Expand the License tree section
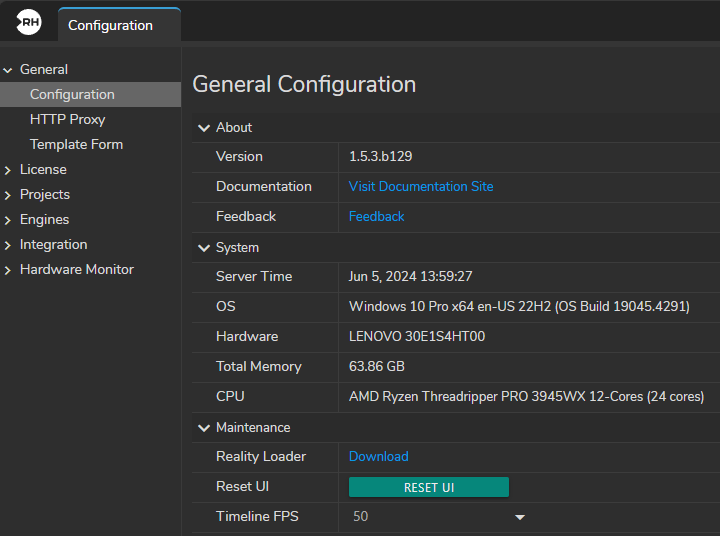Image resolution: width=720 pixels, height=536 pixels. [8, 170]
